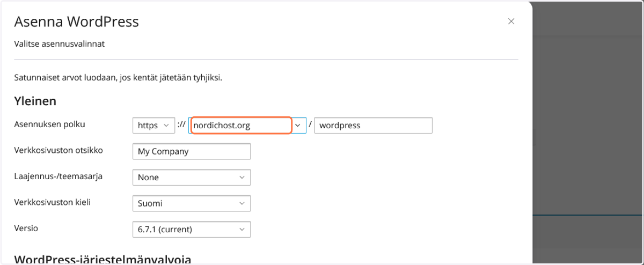Open the Versio 6.7.1 dropdown
The width and height of the screenshot is (644, 265).
pyautogui.click(x=192, y=230)
